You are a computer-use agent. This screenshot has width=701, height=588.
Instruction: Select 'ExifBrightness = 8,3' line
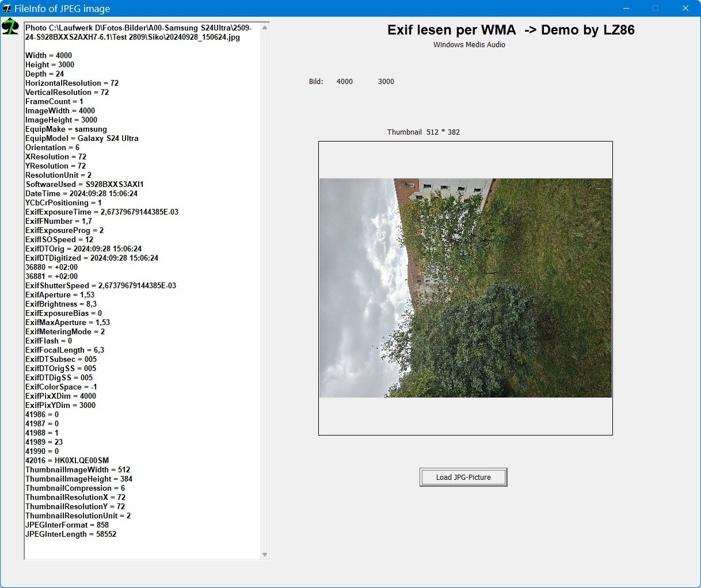61,304
